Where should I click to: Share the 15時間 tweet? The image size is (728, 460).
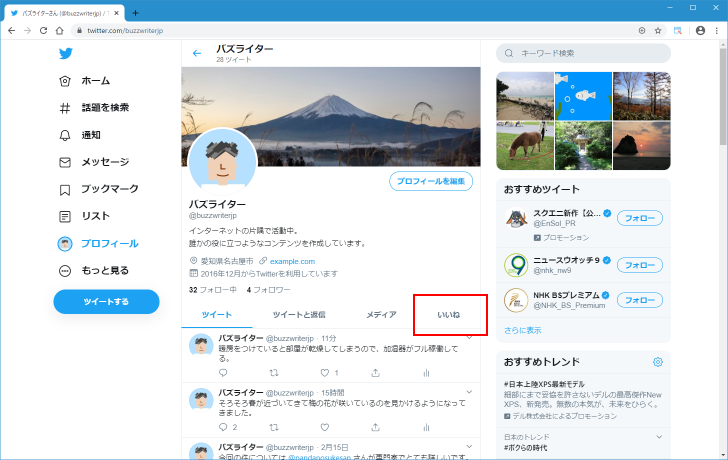pos(376,427)
